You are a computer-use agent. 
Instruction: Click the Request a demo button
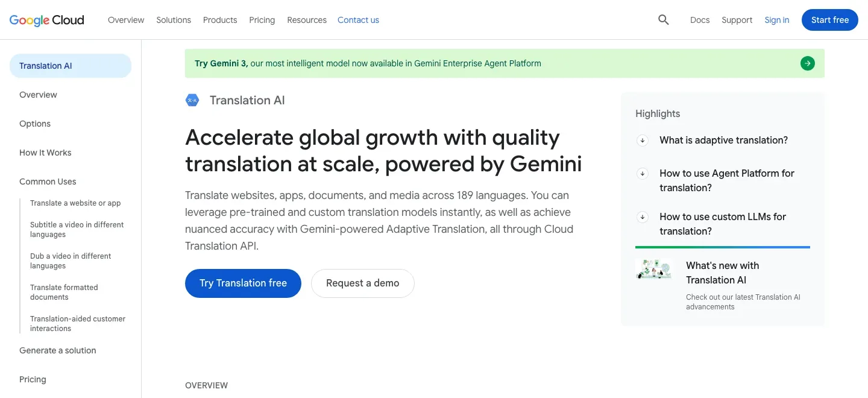[363, 283]
